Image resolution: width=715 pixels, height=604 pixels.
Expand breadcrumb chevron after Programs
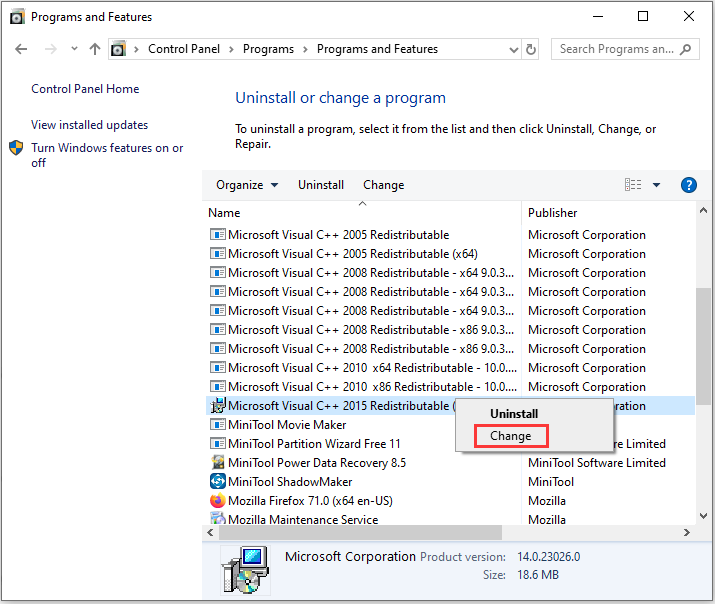(x=306, y=49)
